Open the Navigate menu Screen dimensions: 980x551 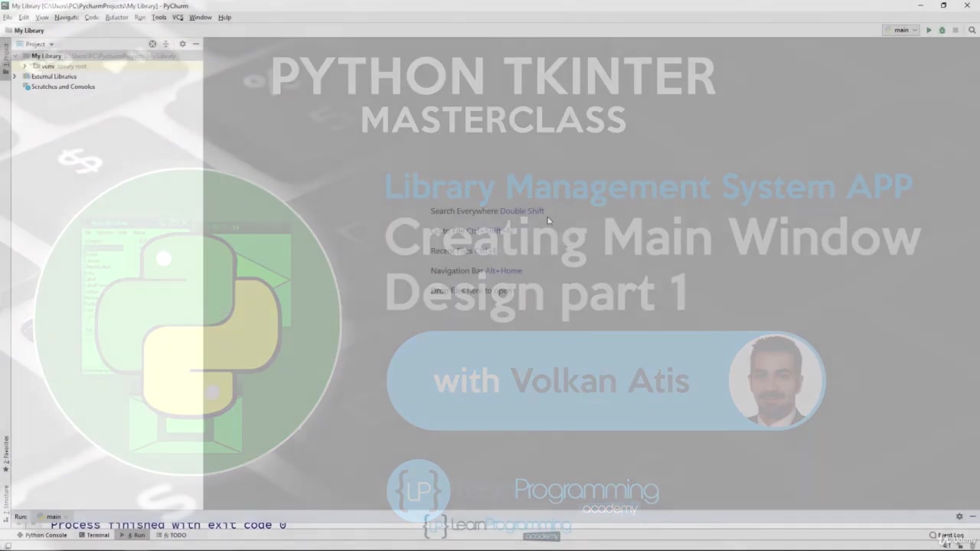tap(67, 17)
